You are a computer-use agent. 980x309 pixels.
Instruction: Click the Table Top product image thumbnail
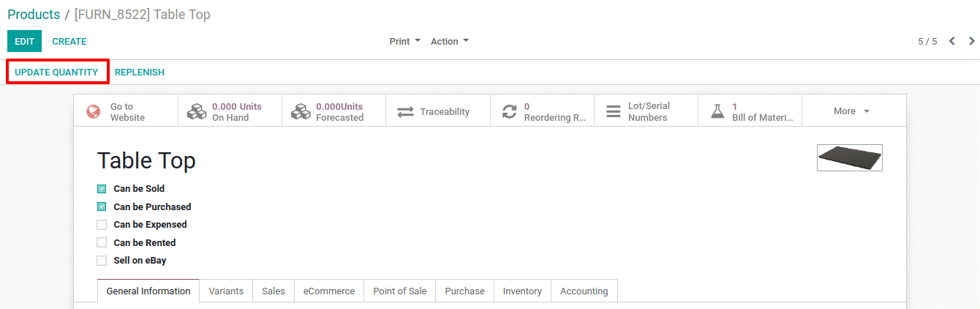point(850,157)
